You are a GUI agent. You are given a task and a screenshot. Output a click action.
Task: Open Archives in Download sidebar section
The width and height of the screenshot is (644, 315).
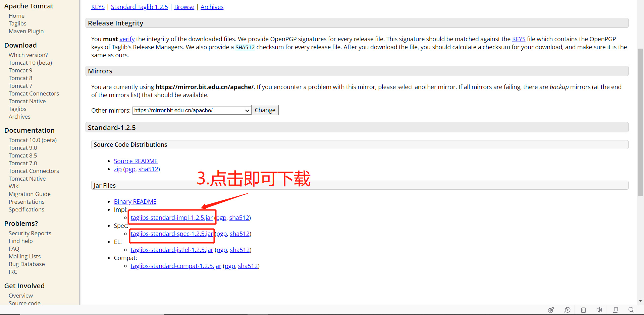tap(19, 117)
